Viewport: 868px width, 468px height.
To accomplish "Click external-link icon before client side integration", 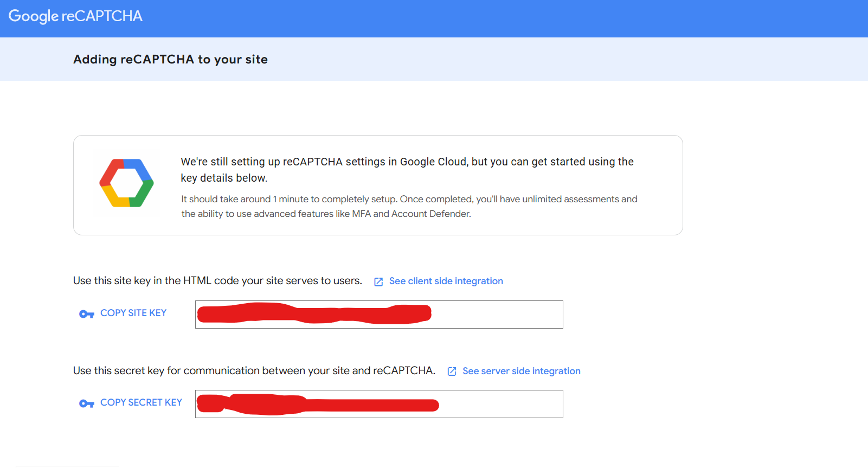I will [x=378, y=281].
